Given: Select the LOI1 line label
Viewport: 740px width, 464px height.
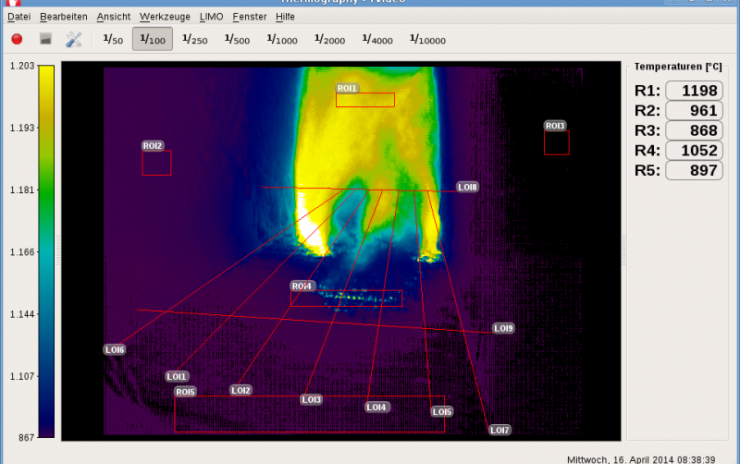Looking at the screenshot, I should [x=177, y=376].
